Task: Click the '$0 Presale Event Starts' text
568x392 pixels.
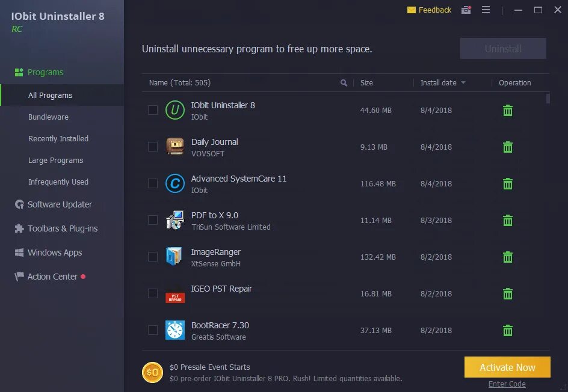Action: (x=210, y=367)
